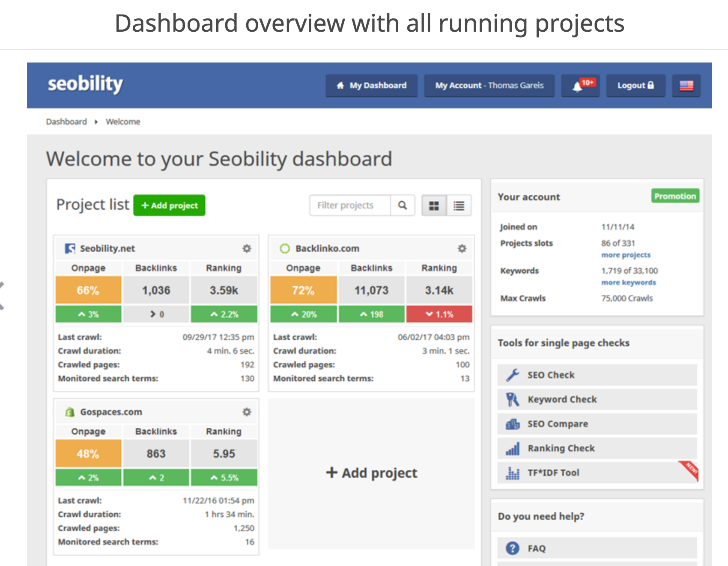Screen dimensions: 728x566
Task: Click the Dashboard breadcrumb link
Action: coord(66,122)
